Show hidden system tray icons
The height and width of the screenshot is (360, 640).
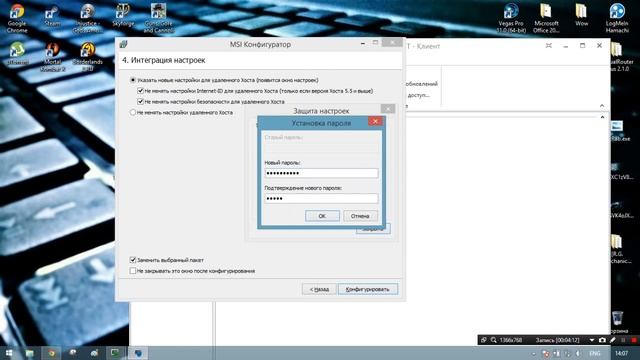[x=533, y=353]
